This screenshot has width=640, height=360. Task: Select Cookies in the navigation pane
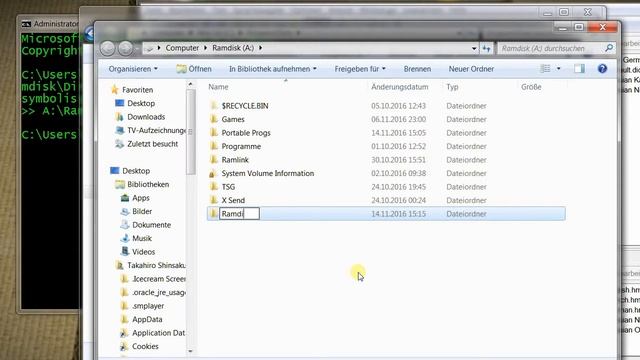point(145,347)
